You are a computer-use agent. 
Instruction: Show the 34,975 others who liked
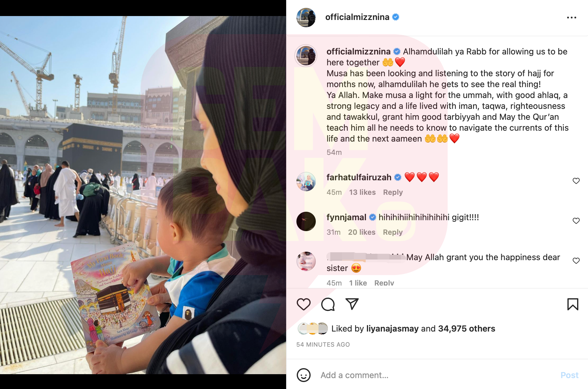click(x=467, y=329)
